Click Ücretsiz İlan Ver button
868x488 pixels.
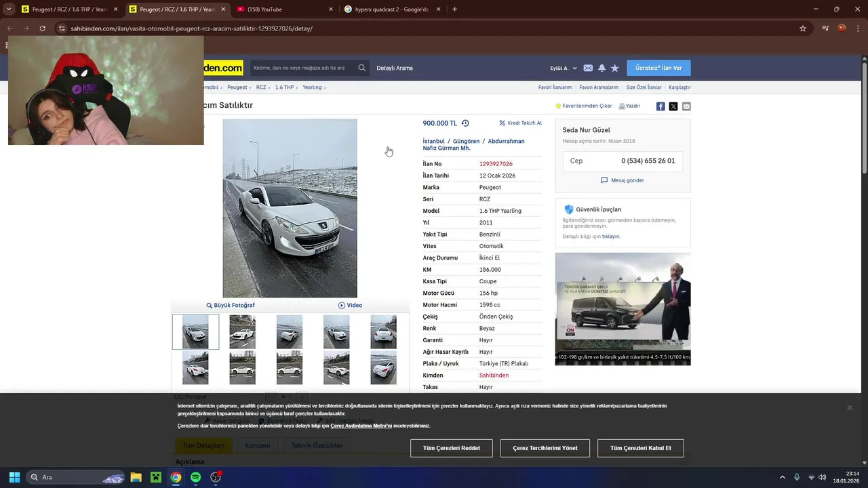point(658,68)
